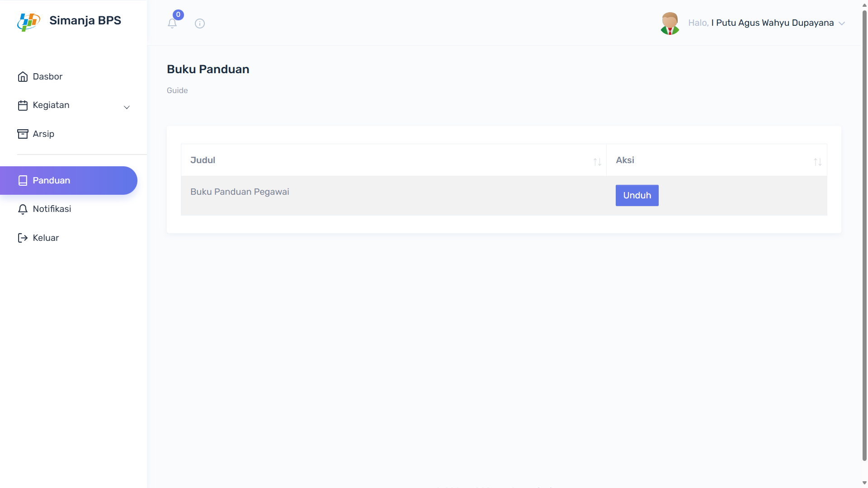Download guide with the Unduh button
The width and height of the screenshot is (868, 488).
point(637,195)
